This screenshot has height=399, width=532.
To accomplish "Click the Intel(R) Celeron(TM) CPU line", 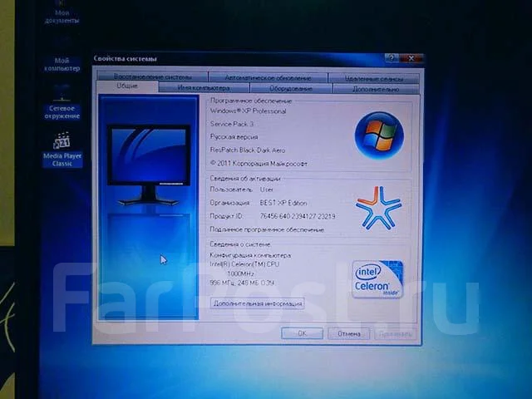I will (x=244, y=264).
